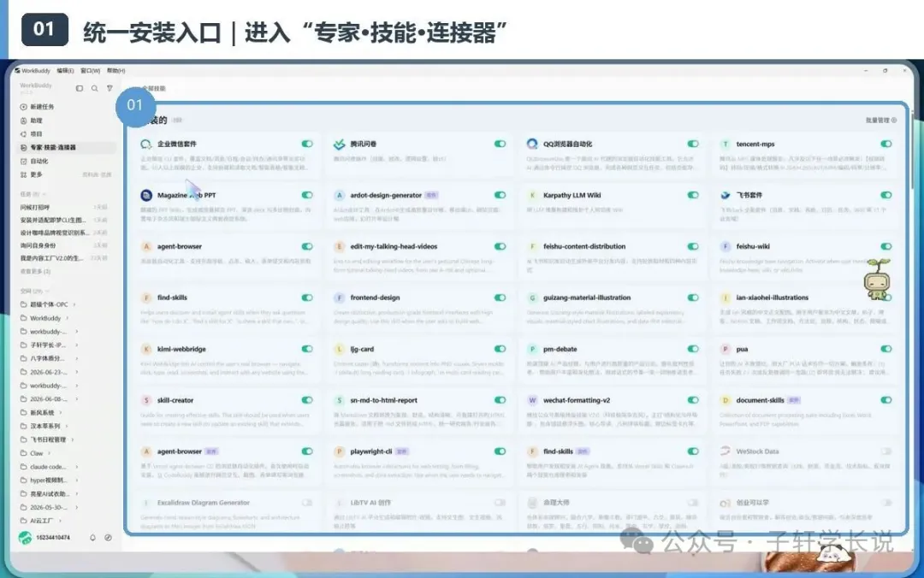Open search with the magnifier icon
Viewport: 924px width, 578px height.
pos(94,88)
